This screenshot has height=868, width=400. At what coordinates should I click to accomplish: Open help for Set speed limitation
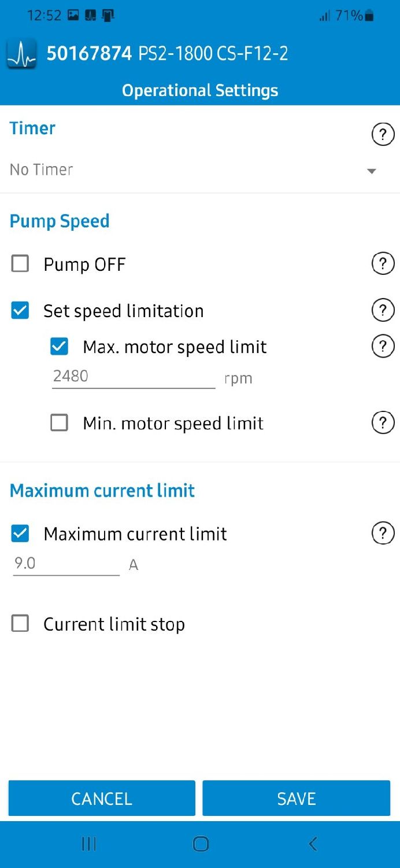(382, 311)
